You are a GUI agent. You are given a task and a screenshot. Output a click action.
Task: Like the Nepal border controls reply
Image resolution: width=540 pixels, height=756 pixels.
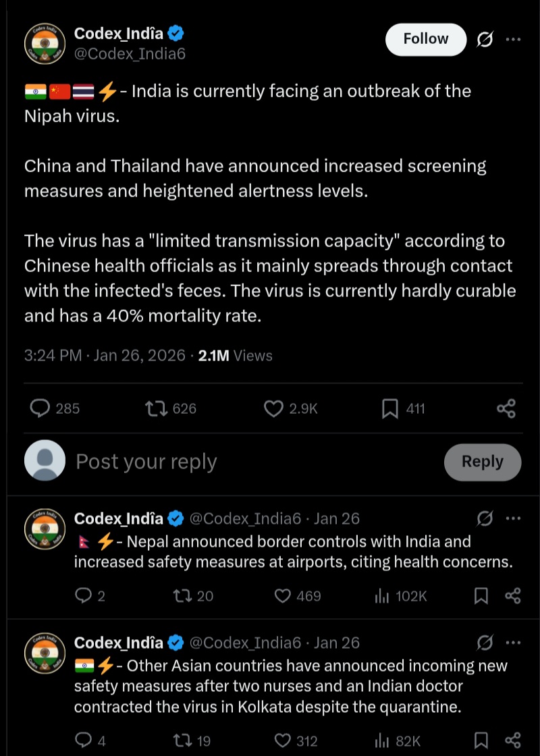283,596
